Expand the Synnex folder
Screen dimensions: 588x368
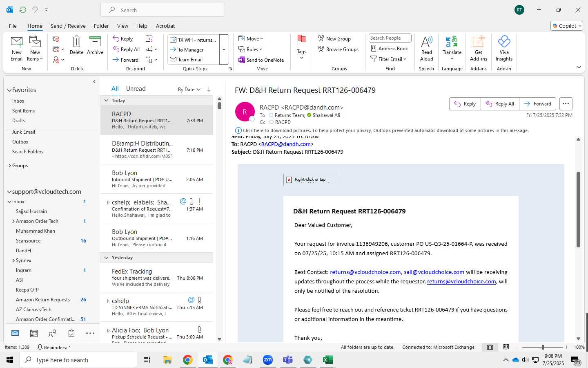pos(13,260)
